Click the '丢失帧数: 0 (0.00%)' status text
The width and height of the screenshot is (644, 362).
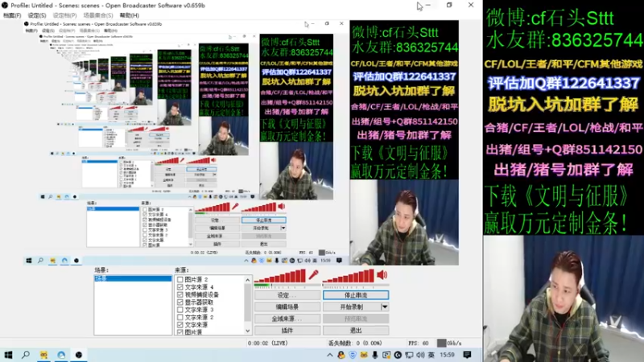pyautogui.click(x=355, y=343)
